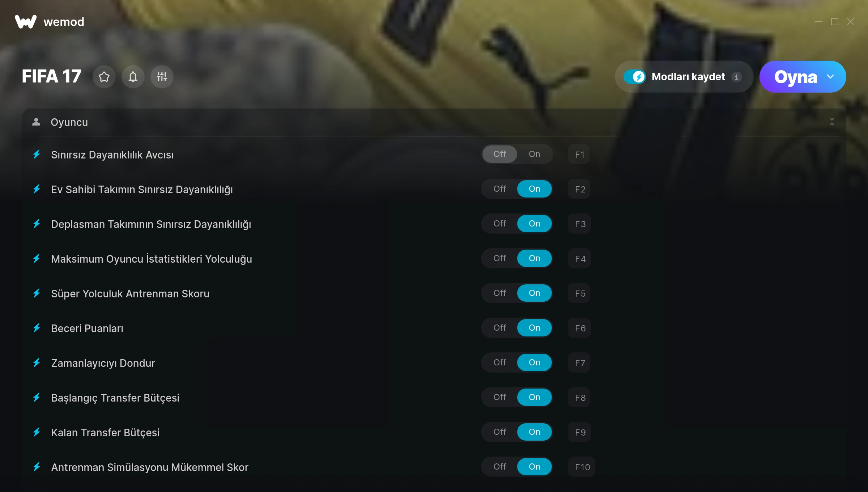Maximize the WeMod window
The width and height of the screenshot is (868, 492).
(835, 22)
